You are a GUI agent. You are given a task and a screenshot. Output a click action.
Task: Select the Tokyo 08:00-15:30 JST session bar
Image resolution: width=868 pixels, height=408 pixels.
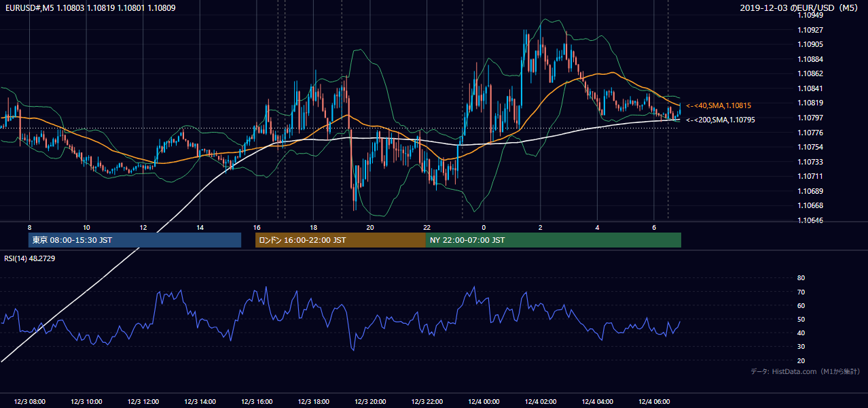(x=134, y=240)
